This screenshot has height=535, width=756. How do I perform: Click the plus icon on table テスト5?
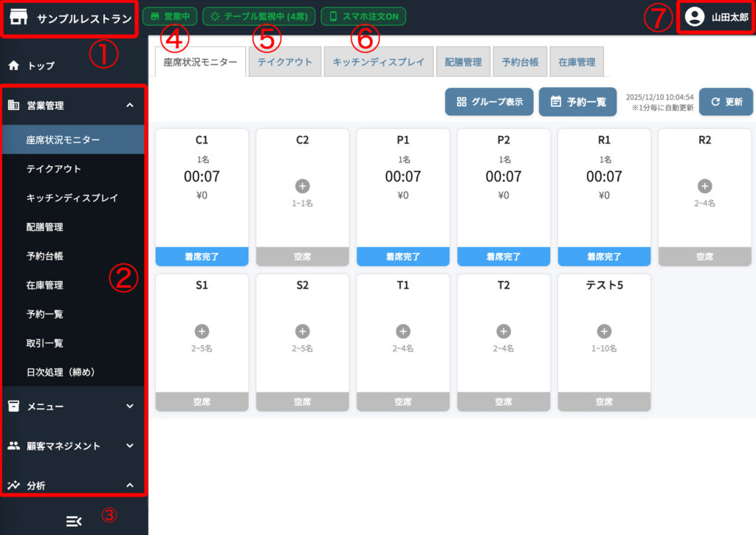(604, 331)
